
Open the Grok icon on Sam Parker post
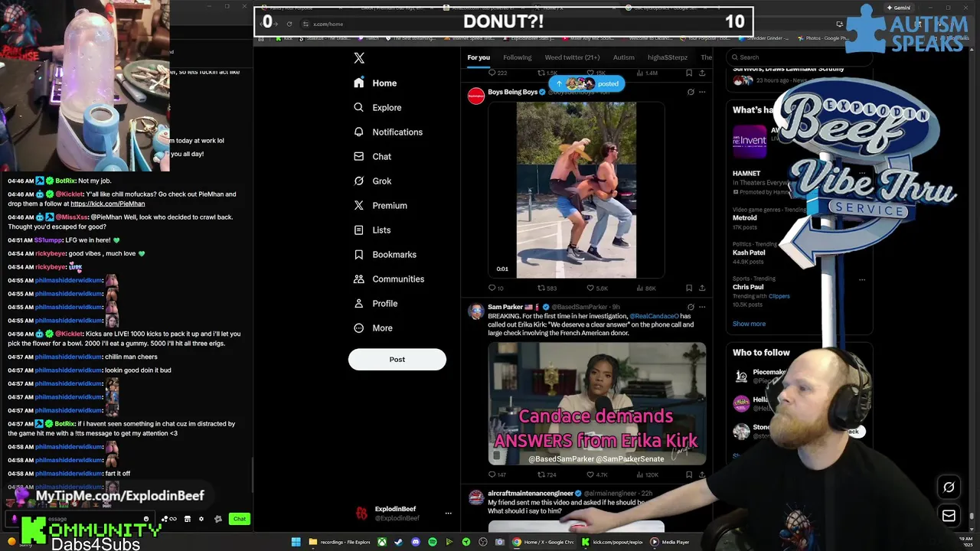click(x=691, y=307)
